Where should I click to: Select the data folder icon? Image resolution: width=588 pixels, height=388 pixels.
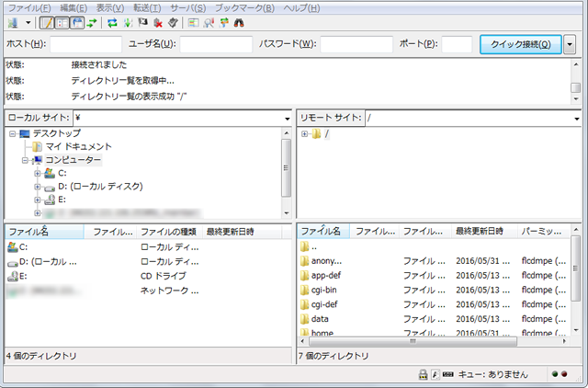click(304, 319)
